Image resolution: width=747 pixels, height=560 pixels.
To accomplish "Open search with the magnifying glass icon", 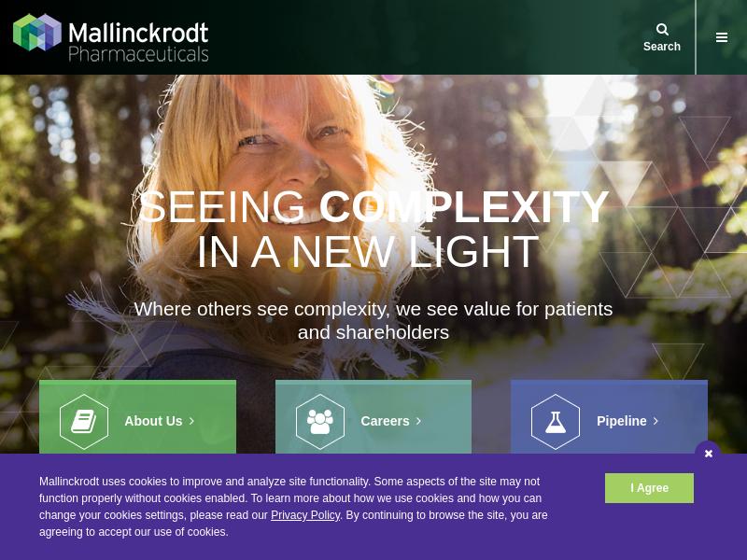I will click(662, 30).
